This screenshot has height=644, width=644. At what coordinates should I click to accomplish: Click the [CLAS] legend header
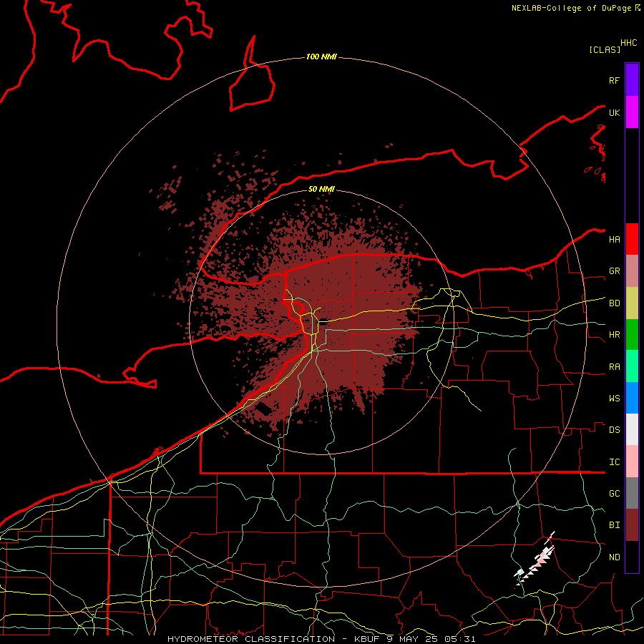[x=605, y=49]
